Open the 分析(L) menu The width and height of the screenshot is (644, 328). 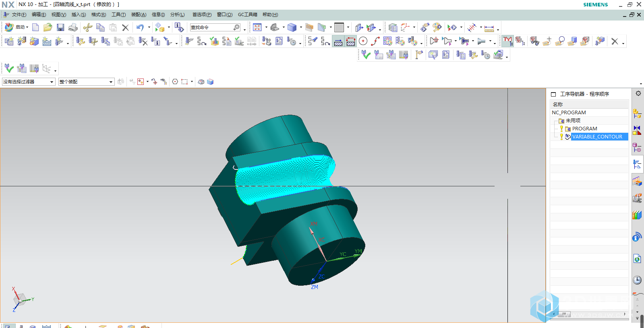(177, 14)
